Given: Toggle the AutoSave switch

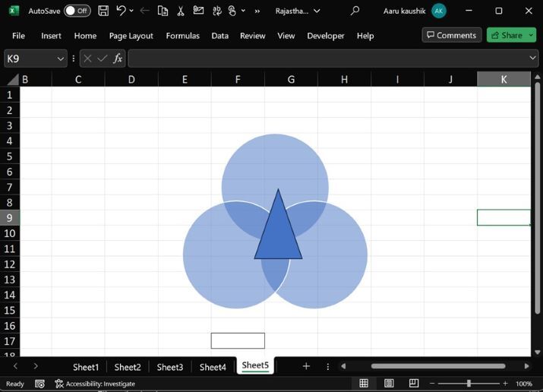Looking at the screenshot, I should tap(77, 11).
